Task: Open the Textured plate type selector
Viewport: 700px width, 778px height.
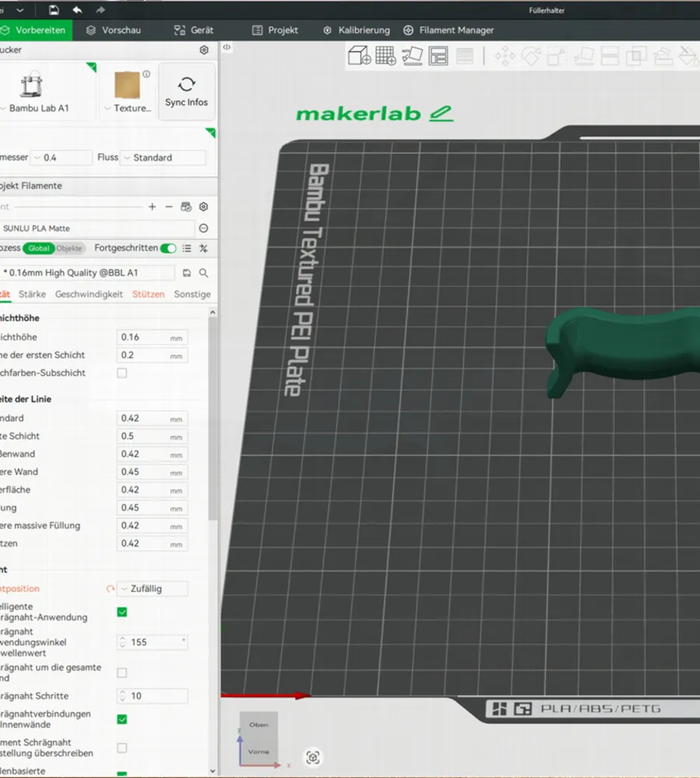Action: click(x=128, y=91)
